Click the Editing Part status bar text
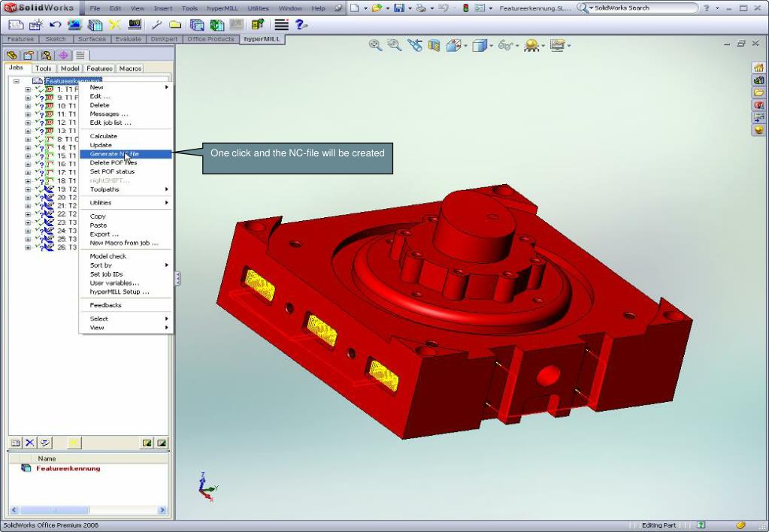Viewport: 769px width, 532px height. point(658,525)
